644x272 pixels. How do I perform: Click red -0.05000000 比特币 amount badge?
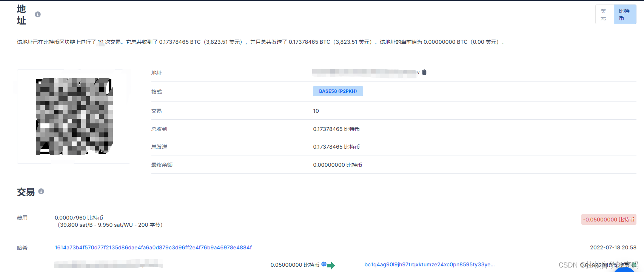click(609, 220)
